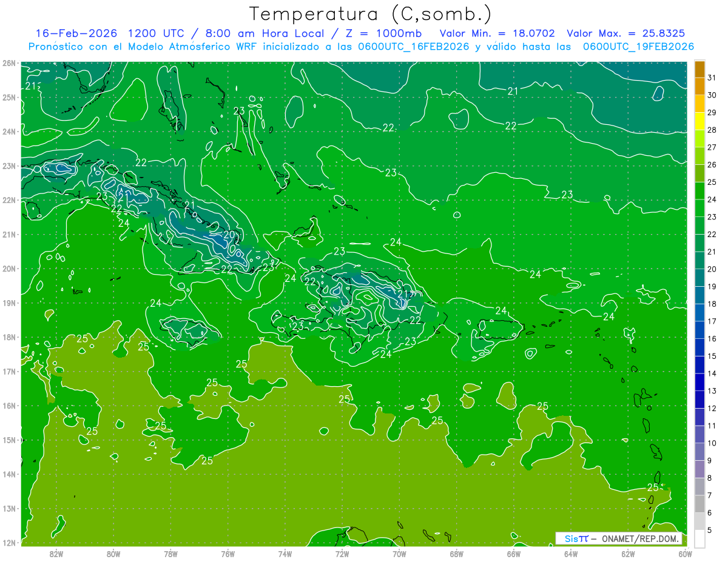Click the "80W" longitude axis label
The image size is (728, 562).
(x=113, y=554)
